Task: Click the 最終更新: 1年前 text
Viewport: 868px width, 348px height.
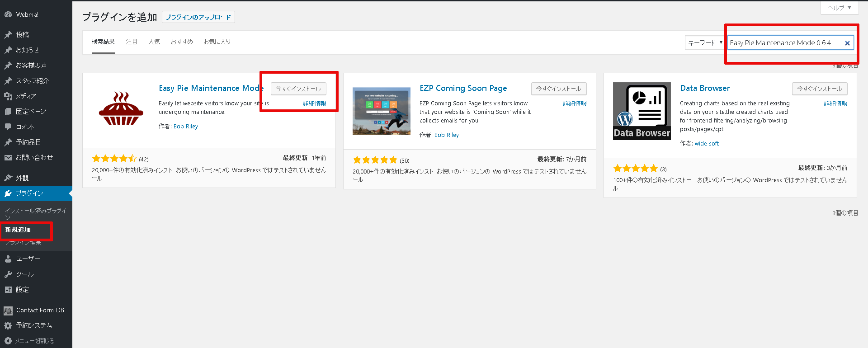Action: [304, 158]
